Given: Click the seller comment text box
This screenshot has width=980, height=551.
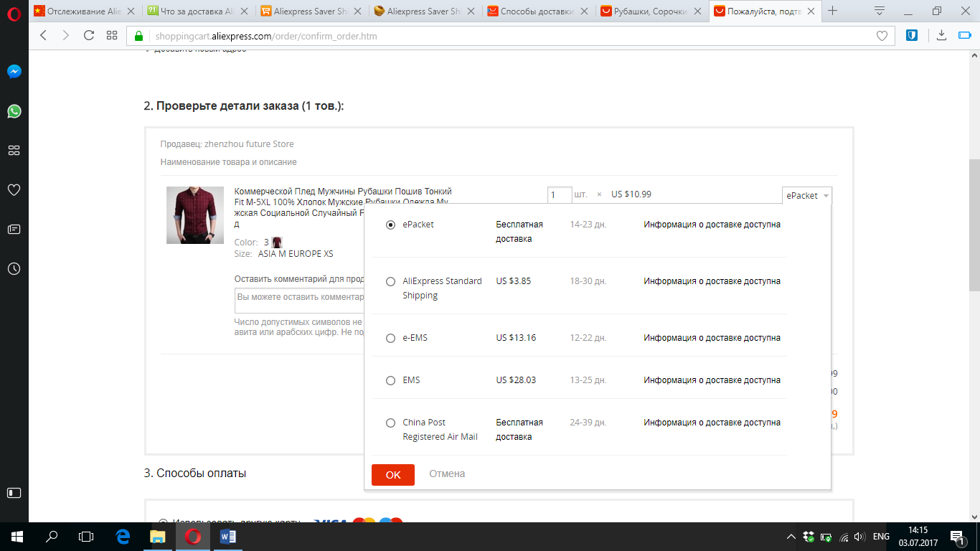Looking at the screenshot, I should coord(299,301).
